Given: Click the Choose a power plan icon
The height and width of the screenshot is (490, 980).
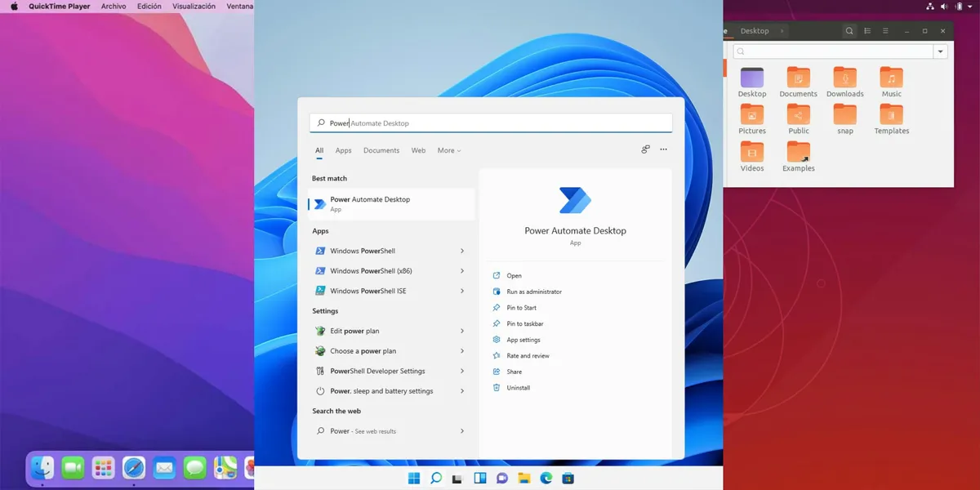Looking at the screenshot, I should pos(320,351).
